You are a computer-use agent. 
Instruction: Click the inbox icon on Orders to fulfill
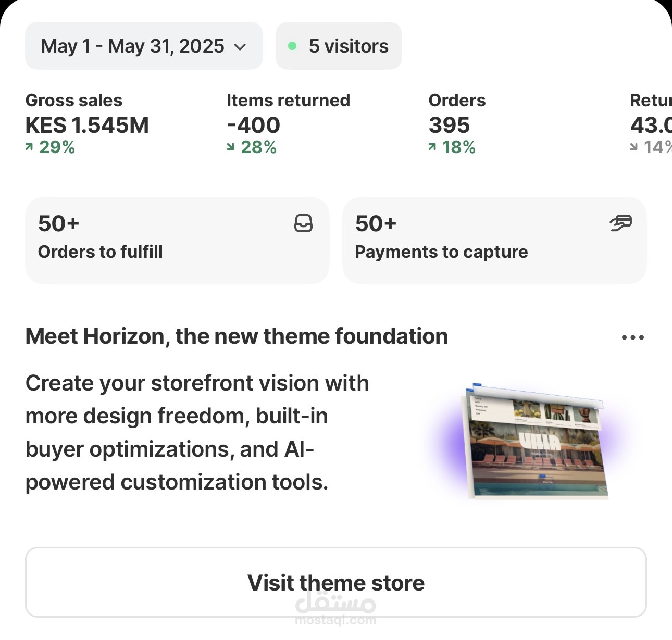tap(303, 223)
